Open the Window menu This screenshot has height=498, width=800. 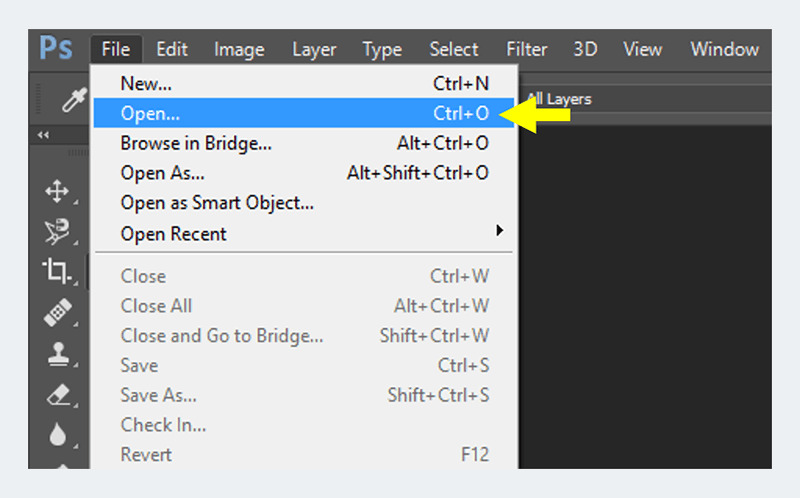724,49
